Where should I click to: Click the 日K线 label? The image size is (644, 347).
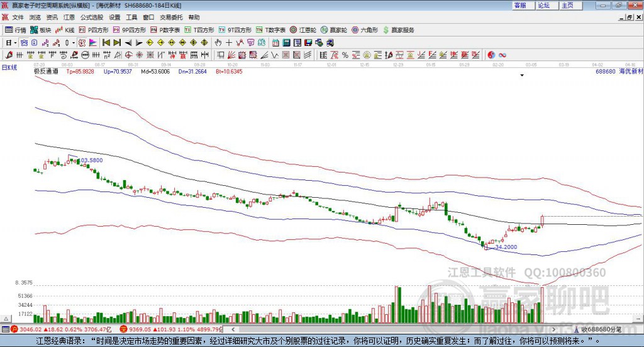(x=9, y=67)
